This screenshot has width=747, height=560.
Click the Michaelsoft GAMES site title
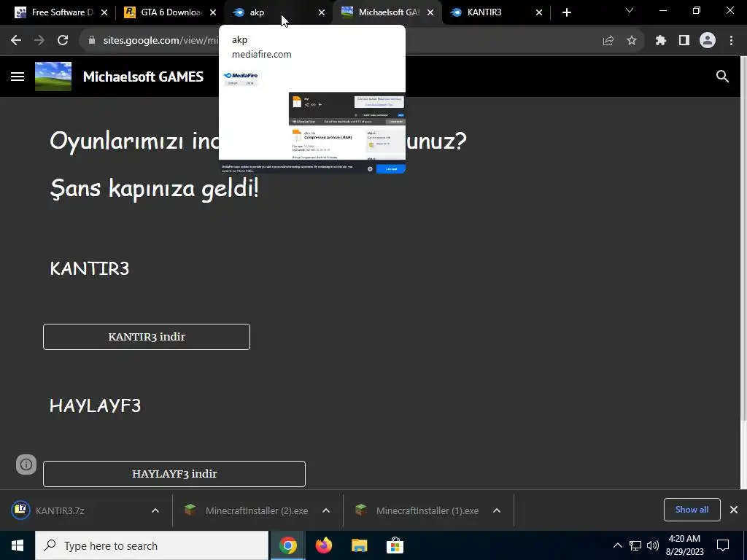(143, 77)
